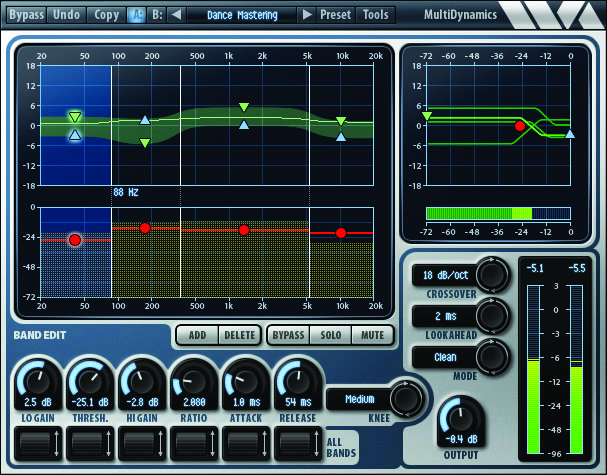Click the KNEE selector knob

click(406, 399)
